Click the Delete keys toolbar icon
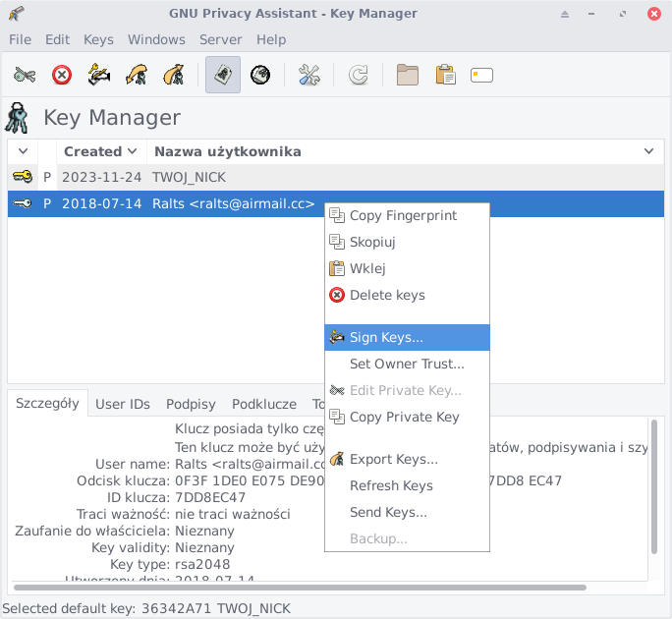 (62, 75)
